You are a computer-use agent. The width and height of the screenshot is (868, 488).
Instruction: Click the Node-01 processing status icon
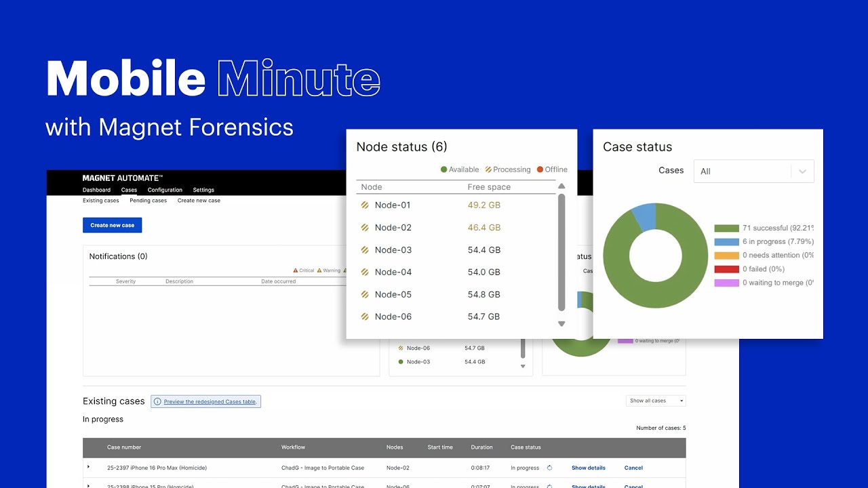click(365, 205)
